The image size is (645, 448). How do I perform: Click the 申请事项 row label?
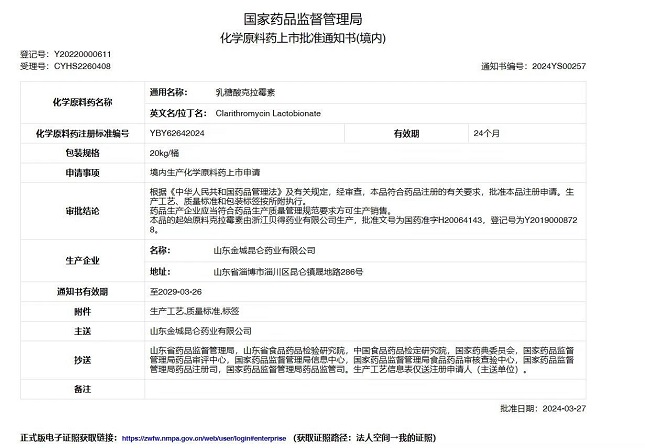pyautogui.click(x=81, y=172)
